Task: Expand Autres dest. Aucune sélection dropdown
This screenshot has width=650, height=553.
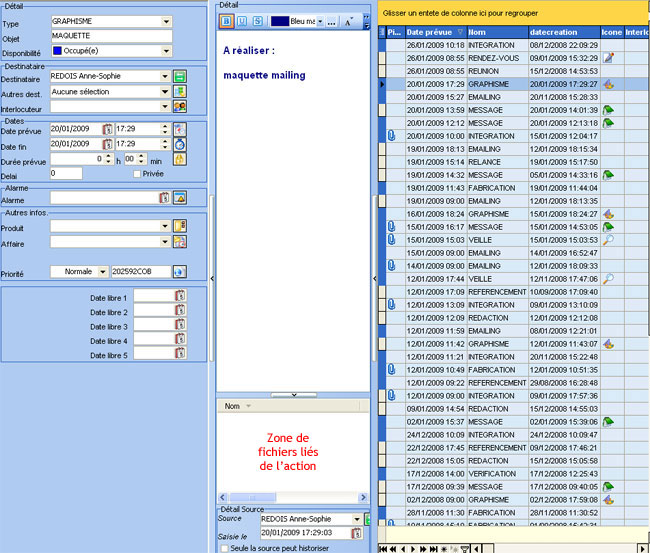Action: point(165,92)
